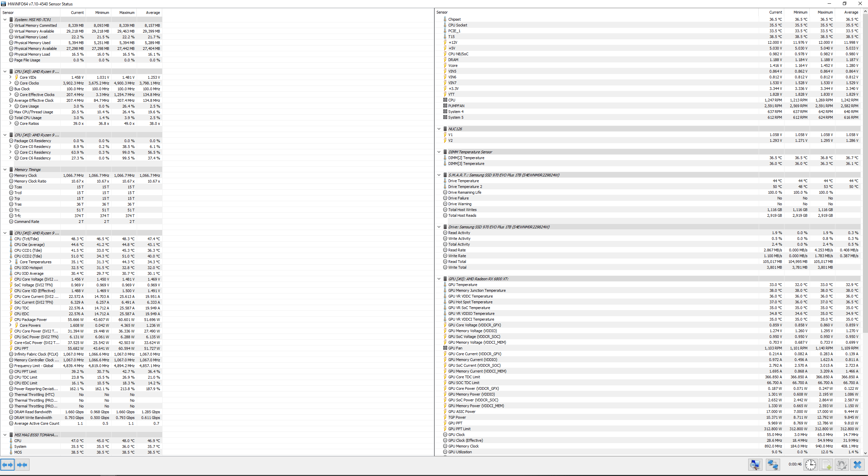This screenshot has height=476, width=868.
Task: Close sensors with the blue X icon
Action: pos(857,464)
